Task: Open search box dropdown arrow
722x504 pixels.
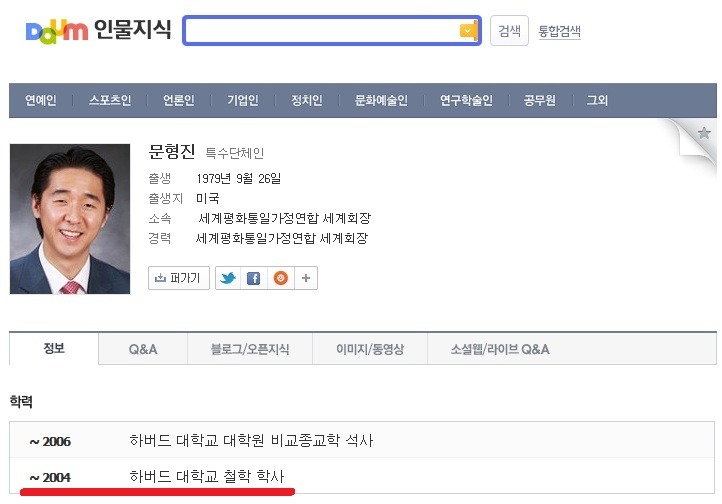Action: point(468,31)
